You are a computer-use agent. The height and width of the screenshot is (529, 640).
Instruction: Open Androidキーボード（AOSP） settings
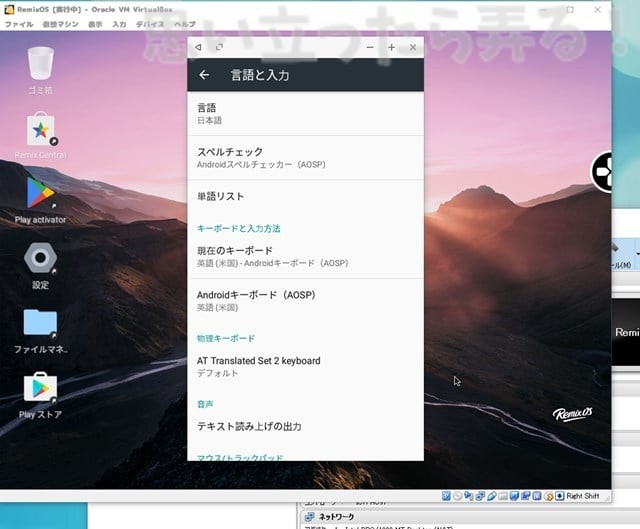click(x=305, y=301)
